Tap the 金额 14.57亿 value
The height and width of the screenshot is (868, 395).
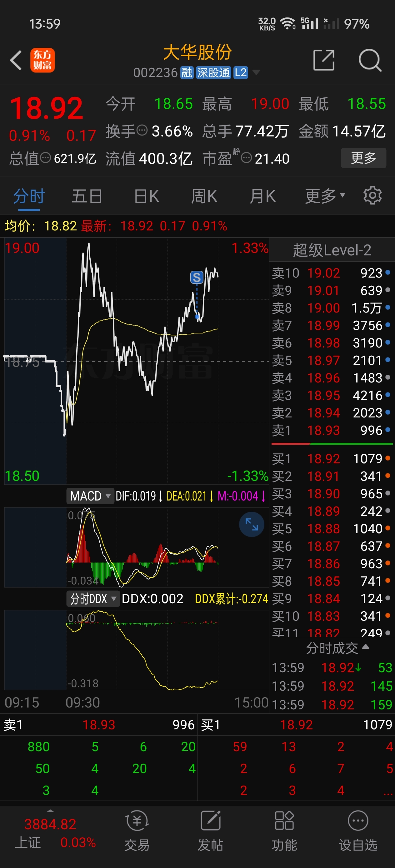coord(359,131)
